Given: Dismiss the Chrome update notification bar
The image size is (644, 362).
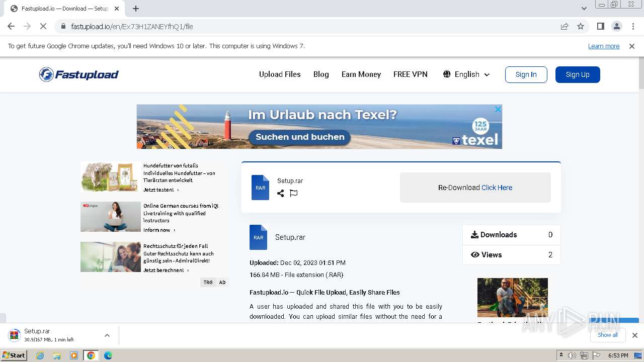Looking at the screenshot, I should click(632, 46).
